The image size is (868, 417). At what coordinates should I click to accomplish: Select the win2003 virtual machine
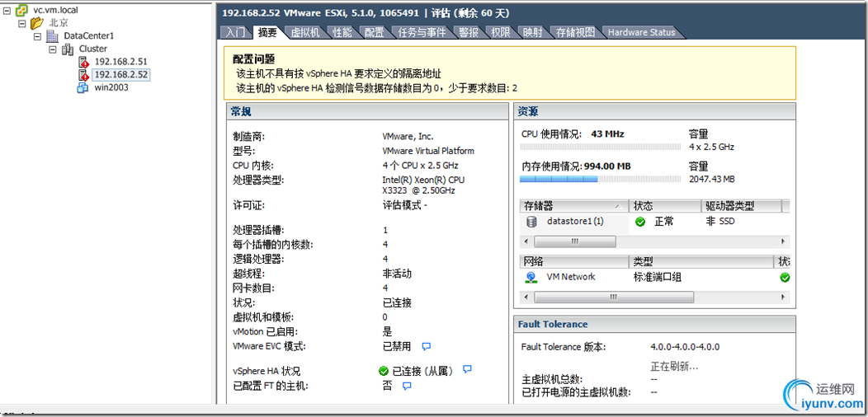pyautogui.click(x=111, y=87)
